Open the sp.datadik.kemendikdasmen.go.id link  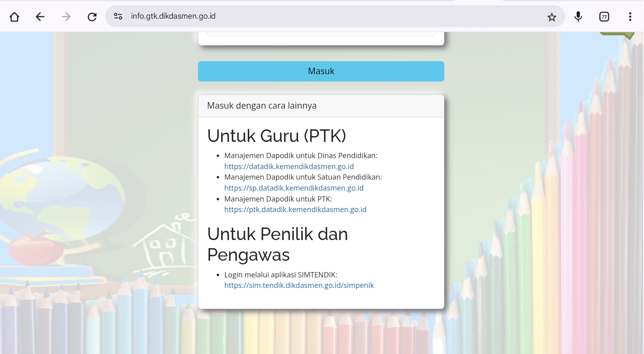click(294, 188)
